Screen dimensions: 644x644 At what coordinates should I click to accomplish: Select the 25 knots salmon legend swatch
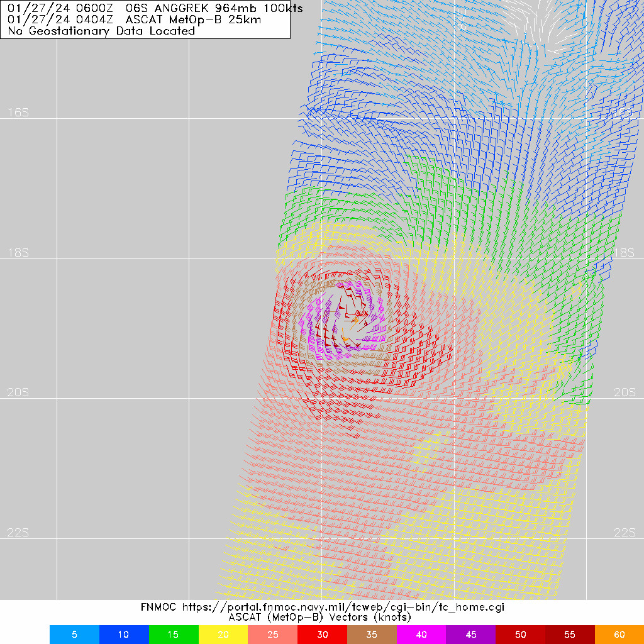pos(272,635)
